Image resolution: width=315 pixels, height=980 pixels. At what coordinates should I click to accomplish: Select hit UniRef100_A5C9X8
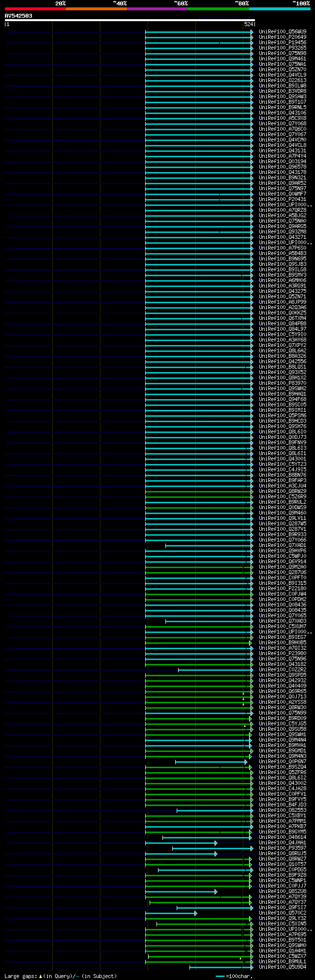pyautogui.click(x=283, y=118)
